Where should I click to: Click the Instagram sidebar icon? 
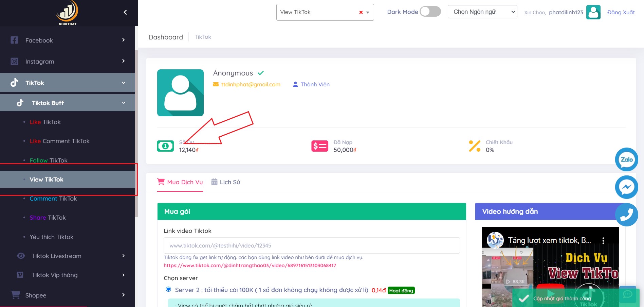coord(14,62)
